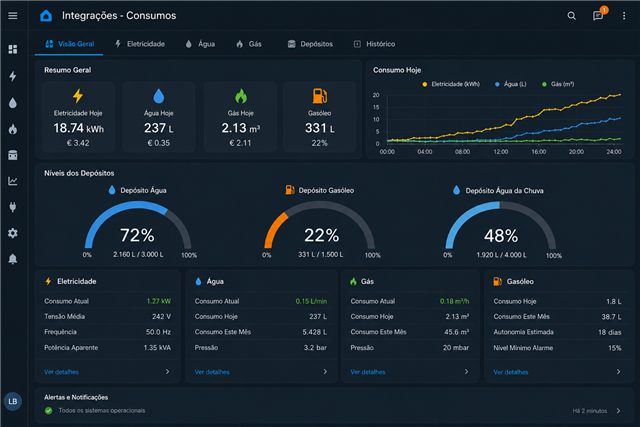Toggle Eletricidade (kWh) legend series
Screen dimensions: 640x427
point(451,84)
